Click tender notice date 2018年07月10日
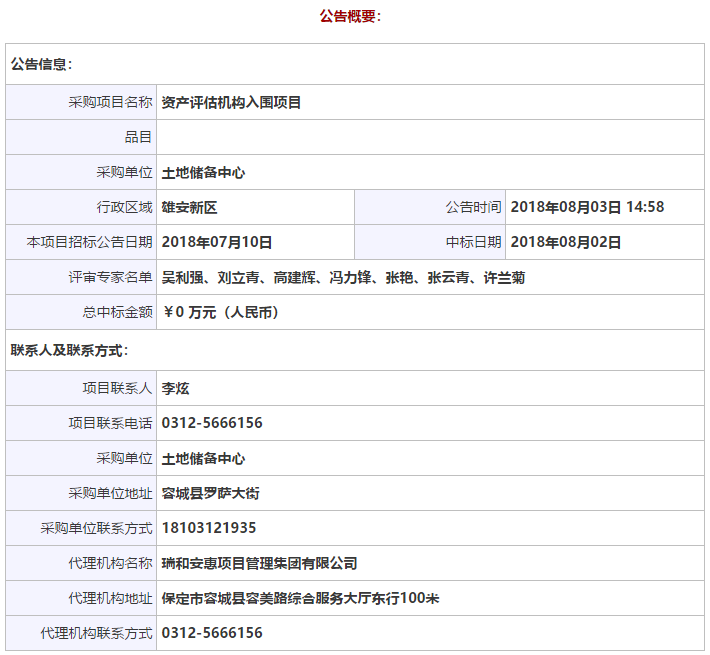Screen dimensions: 710x655 pos(216,242)
